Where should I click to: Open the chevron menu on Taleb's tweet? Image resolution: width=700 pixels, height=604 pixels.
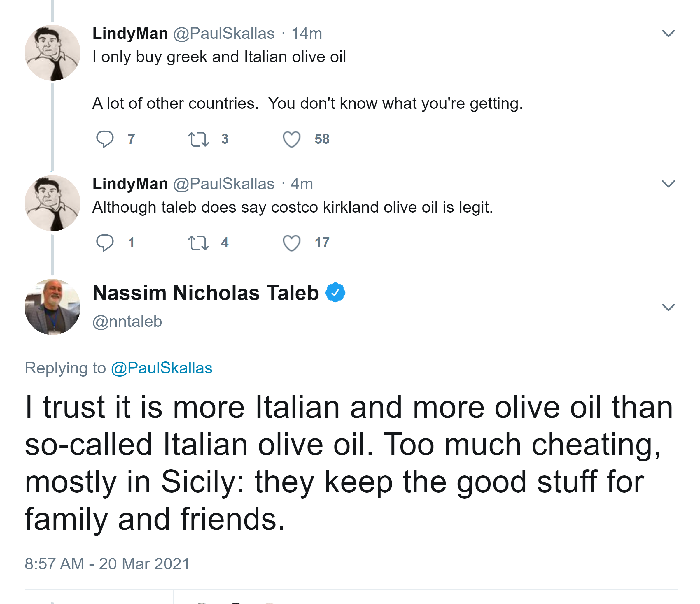[668, 307]
